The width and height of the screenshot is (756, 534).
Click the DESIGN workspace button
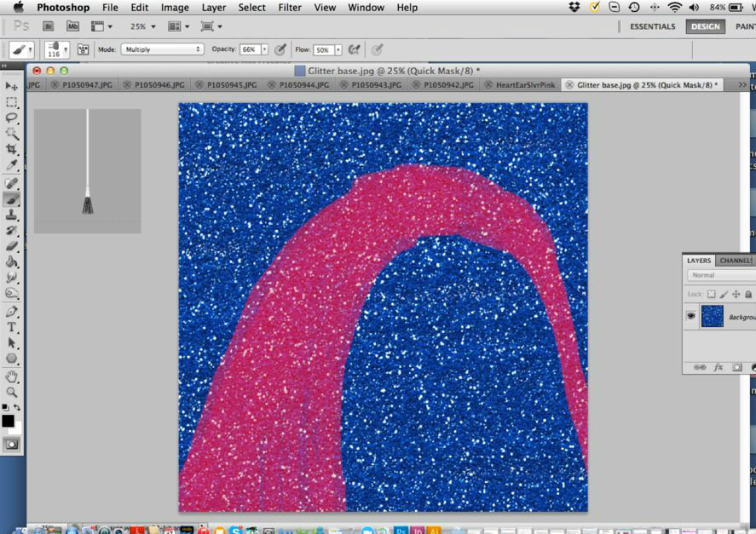point(706,26)
